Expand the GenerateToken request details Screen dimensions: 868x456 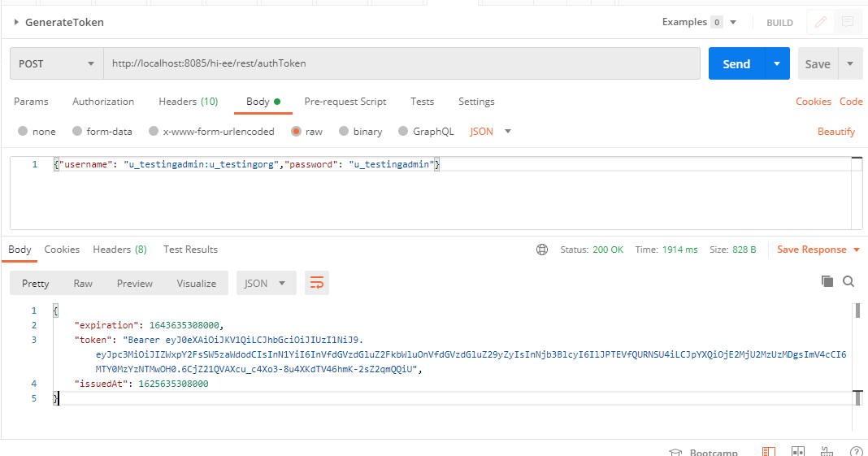click(16, 22)
